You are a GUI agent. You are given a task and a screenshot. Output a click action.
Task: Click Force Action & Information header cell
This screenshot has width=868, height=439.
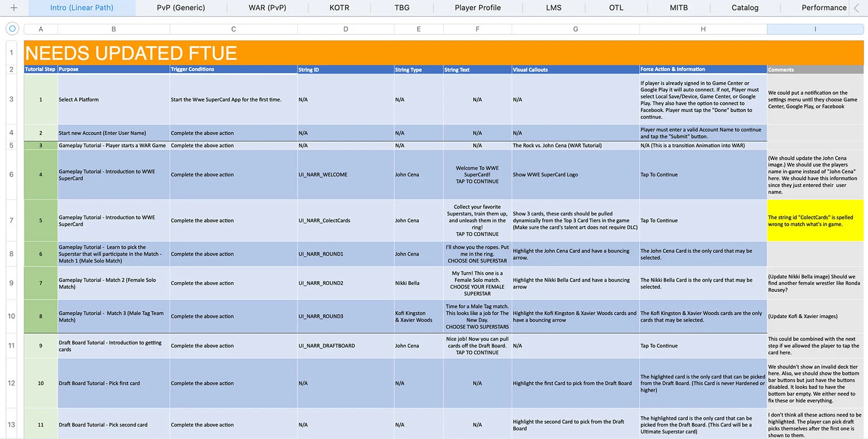pos(703,69)
